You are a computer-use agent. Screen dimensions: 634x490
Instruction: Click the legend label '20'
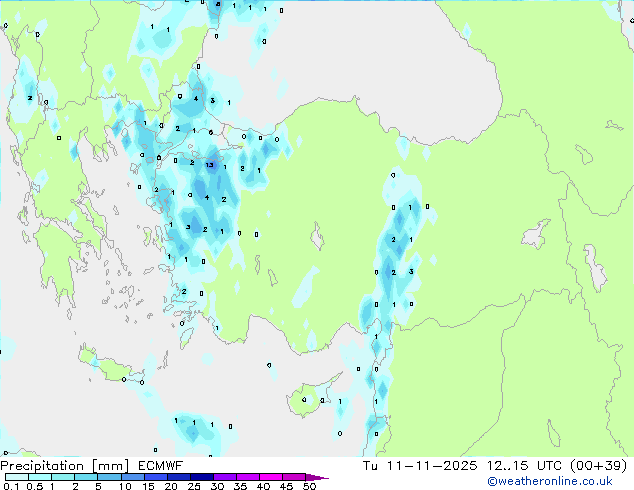coord(171,486)
